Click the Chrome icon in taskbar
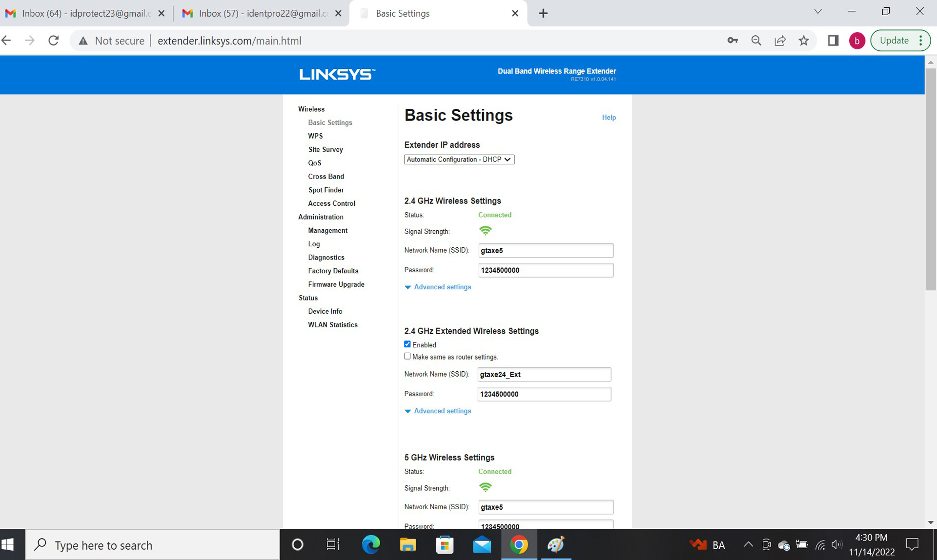Screen dimensions: 937x560 pos(519,544)
